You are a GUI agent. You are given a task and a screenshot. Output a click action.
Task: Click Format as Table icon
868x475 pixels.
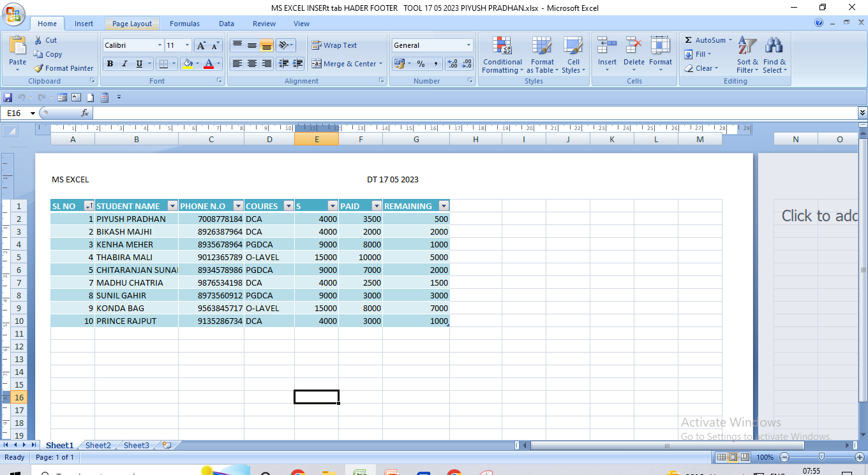[542, 55]
